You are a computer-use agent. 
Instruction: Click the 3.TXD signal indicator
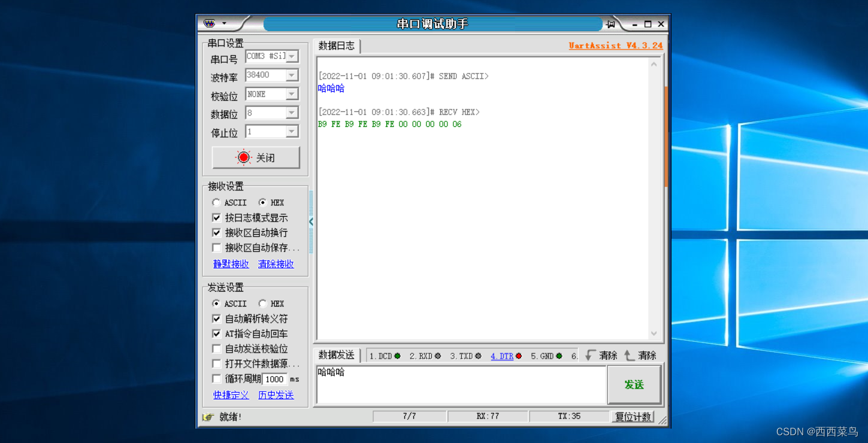[465, 356]
